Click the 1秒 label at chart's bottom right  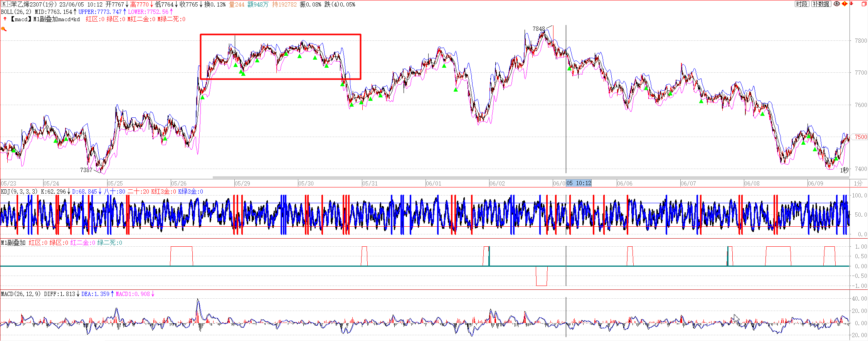[844, 170]
